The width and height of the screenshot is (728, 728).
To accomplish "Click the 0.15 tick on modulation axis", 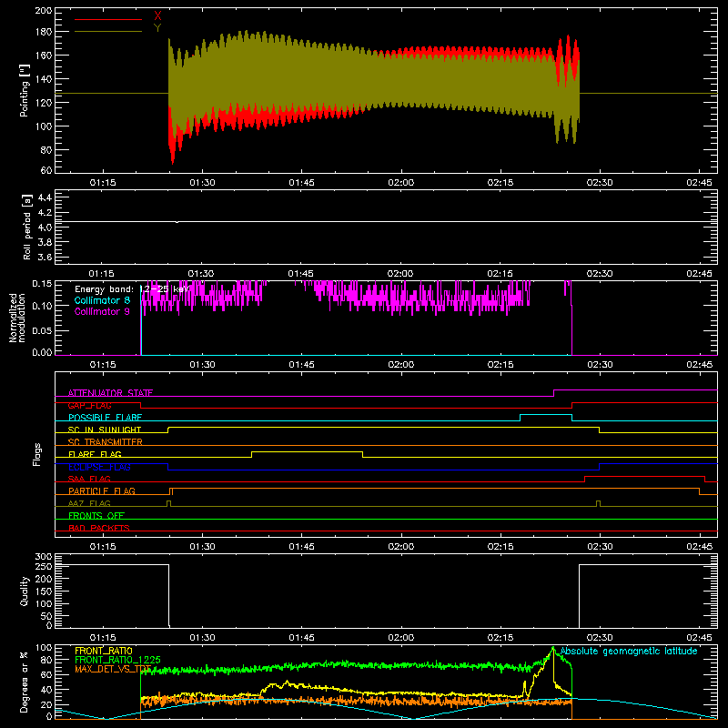I will (x=42, y=283).
